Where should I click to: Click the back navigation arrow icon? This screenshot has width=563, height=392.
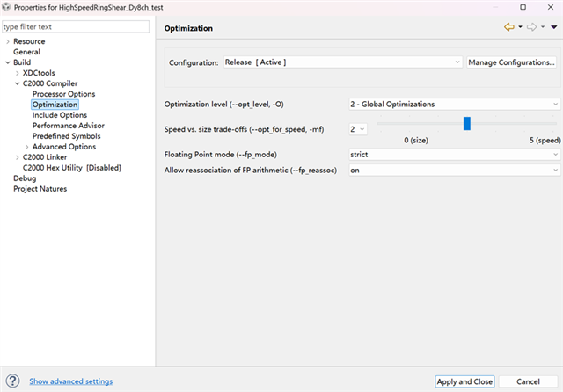508,27
